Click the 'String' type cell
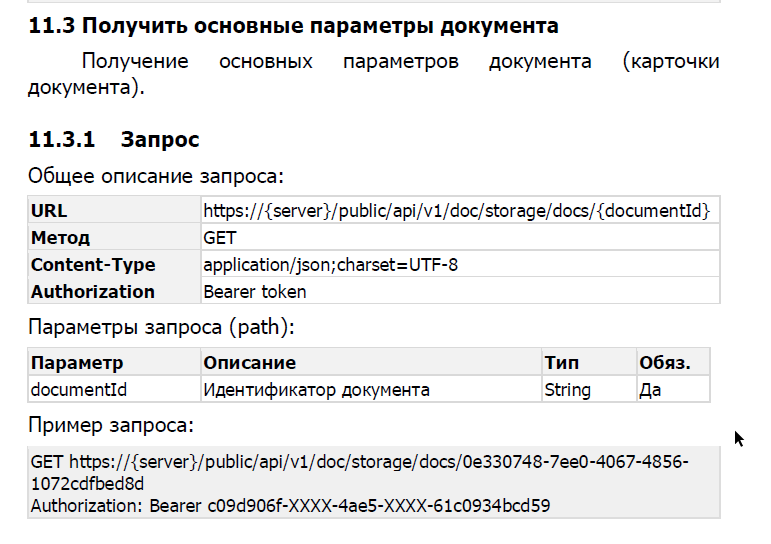The width and height of the screenshot is (771, 544). (567, 389)
